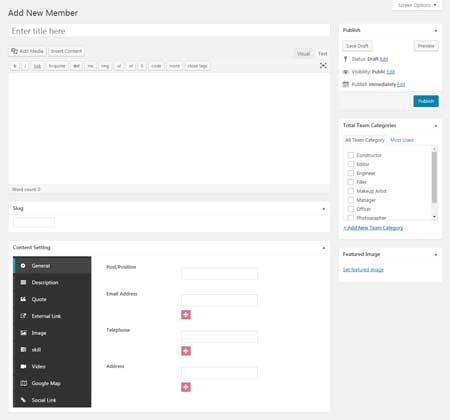Click Set featured image link

(x=363, y=269)
